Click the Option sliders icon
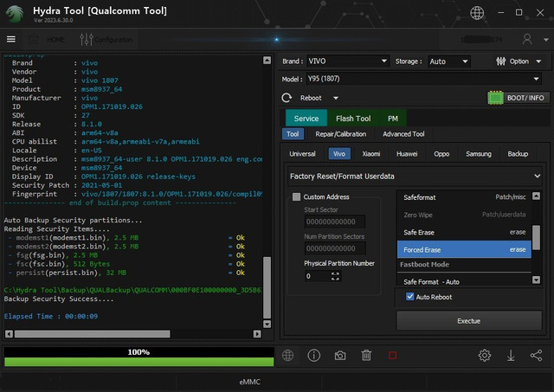 pos(500,61)
